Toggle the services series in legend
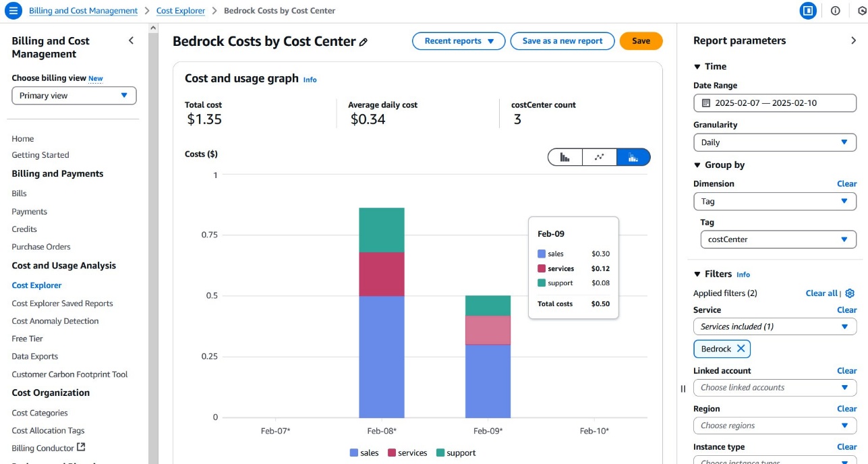 coord(407,453)
